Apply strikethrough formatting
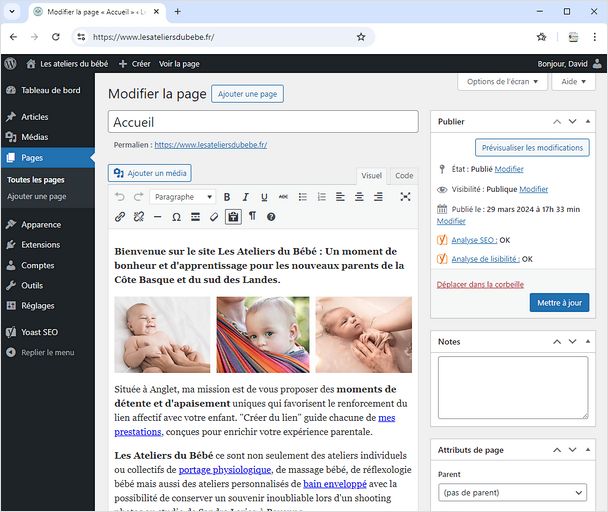 [x=283, y=197]
